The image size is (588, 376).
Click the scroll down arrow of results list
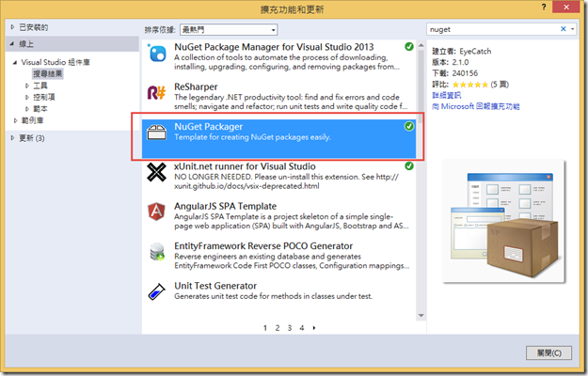tap(421, 316)
